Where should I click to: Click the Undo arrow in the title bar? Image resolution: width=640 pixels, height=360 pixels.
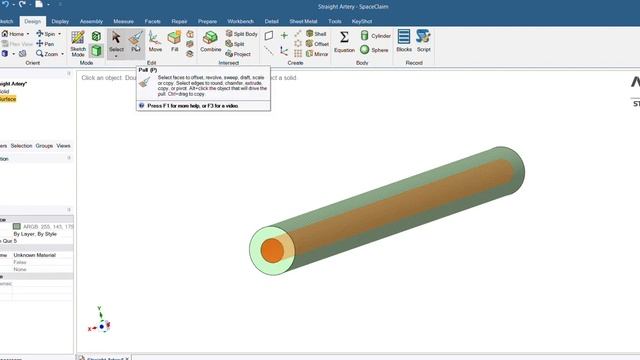[x=5, y=4]
